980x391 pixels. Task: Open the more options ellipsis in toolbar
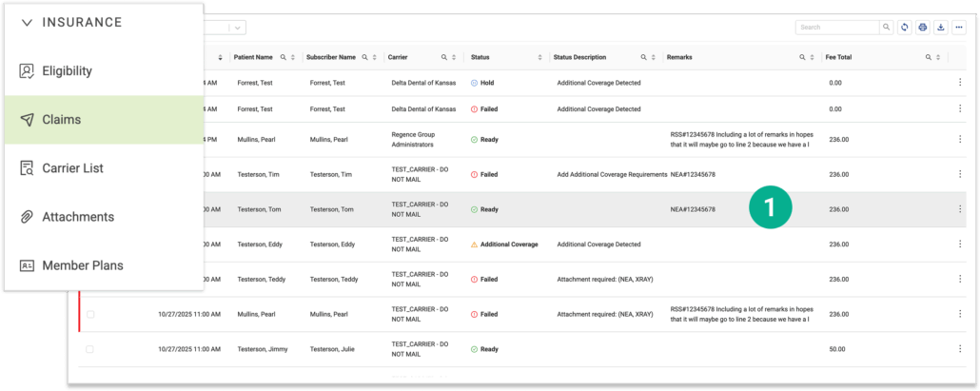coord(959,28)
